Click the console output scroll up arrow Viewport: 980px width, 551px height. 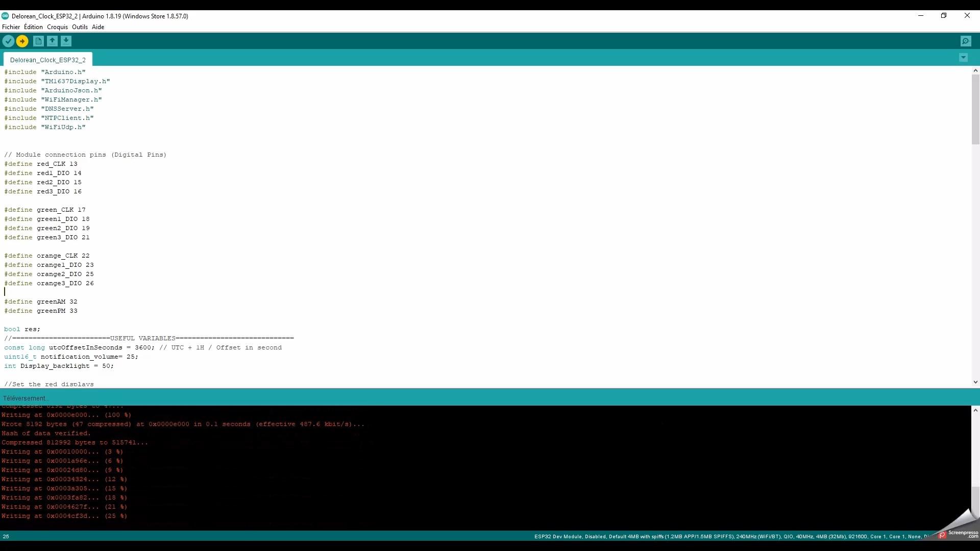coord(975,410)
